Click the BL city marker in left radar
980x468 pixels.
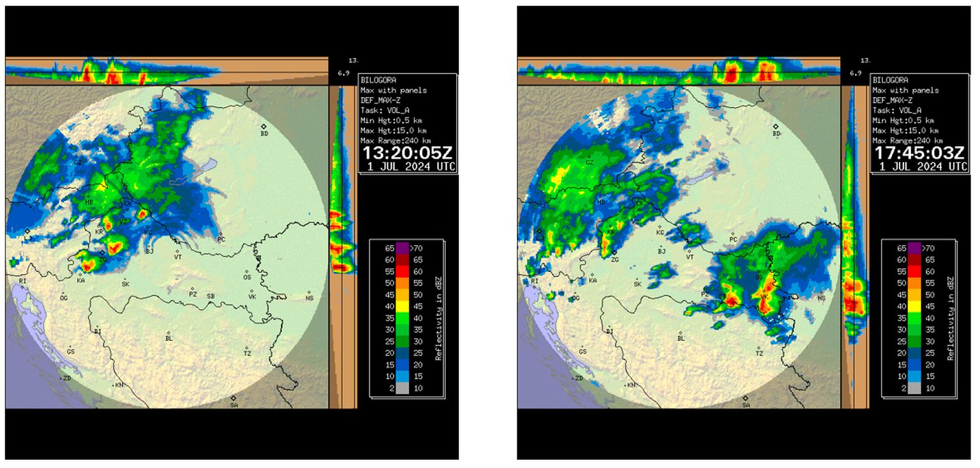pyautogui.click(x=168, y=333)
